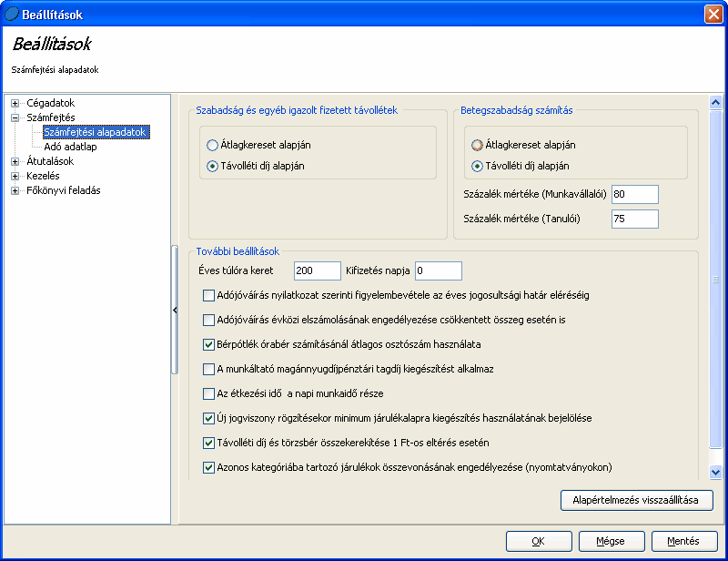
Task: Select the Cégadatok tree item
Action: 50,103
